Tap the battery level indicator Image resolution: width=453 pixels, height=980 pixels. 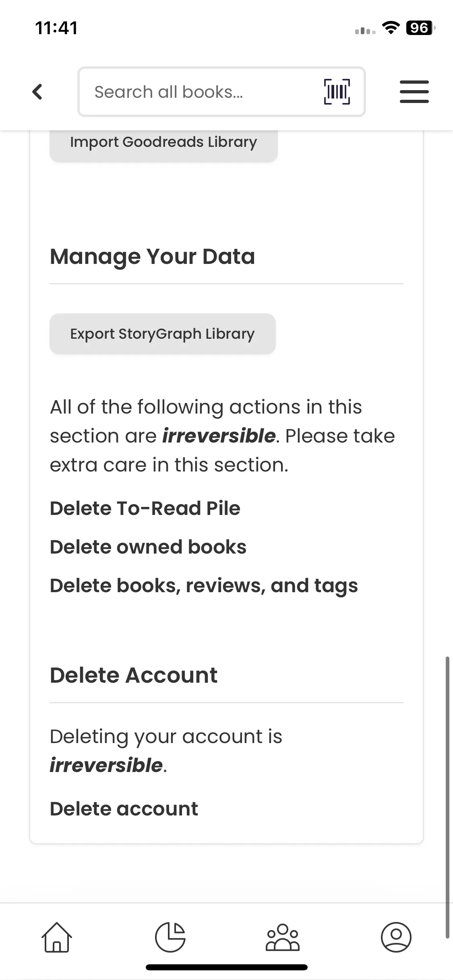click(x=420, y=28)
